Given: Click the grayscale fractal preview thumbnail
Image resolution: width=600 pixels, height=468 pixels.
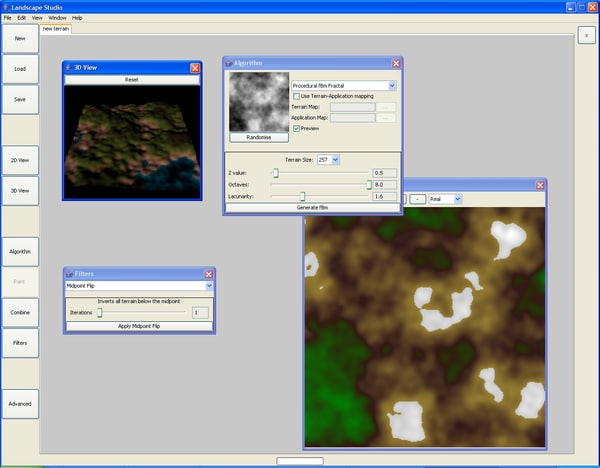Looking at the screenshot, I should click(259, 102).
